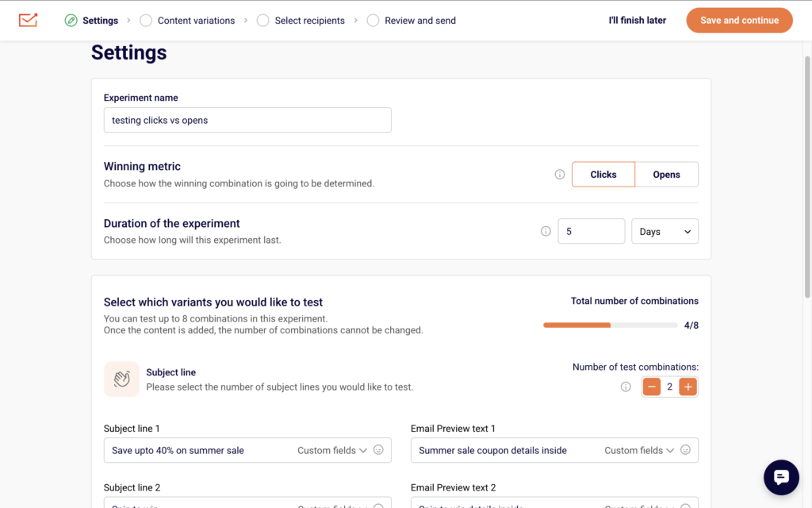Click the envelope logo icon

[x=28, y=20]
